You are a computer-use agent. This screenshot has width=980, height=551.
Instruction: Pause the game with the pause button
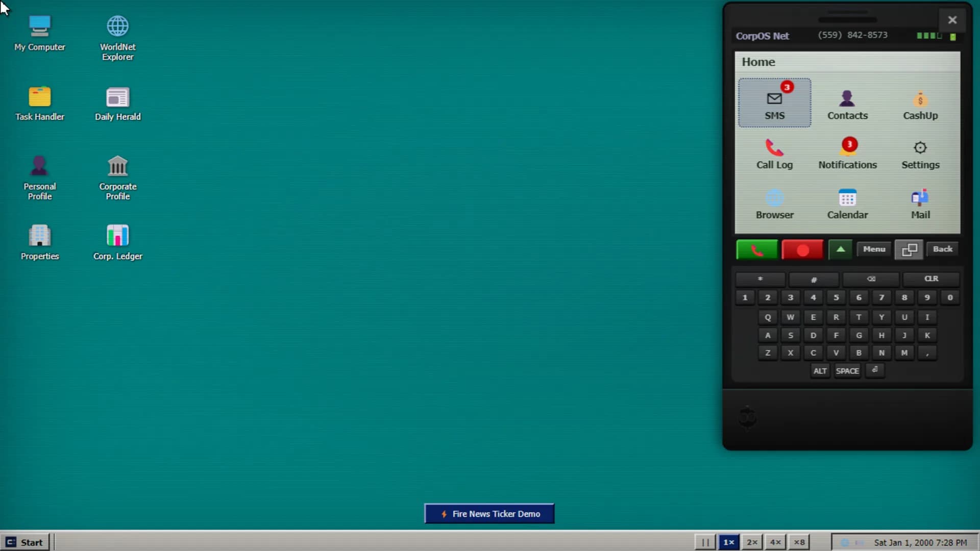[x=705, y=542]
